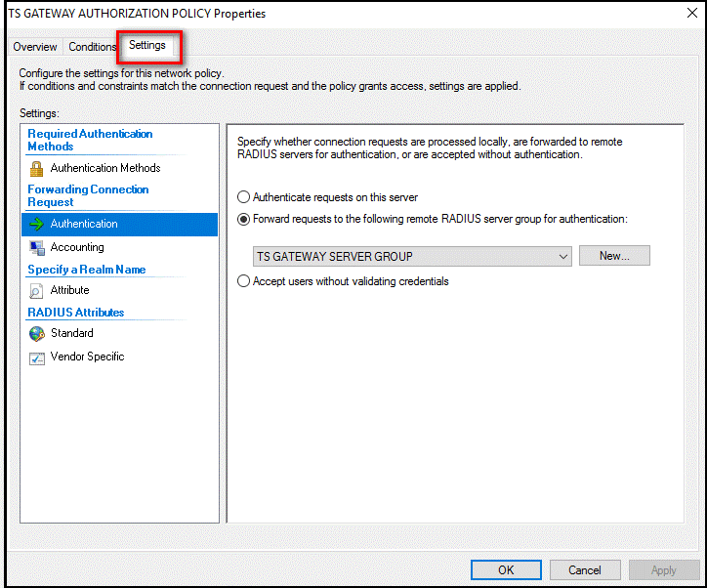Close the Properties dialog window
707x588 pixels.
click(x=692, y=13)
